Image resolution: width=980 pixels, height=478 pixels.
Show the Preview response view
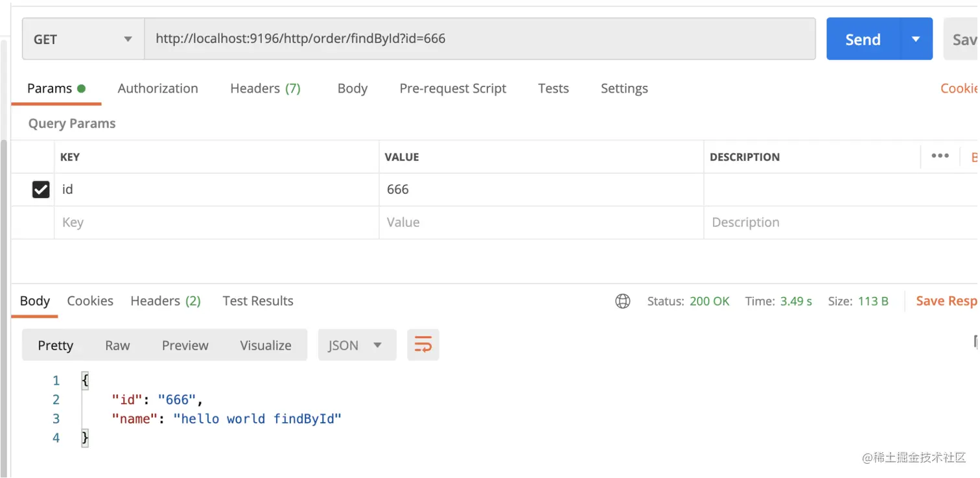click(185, 345)
